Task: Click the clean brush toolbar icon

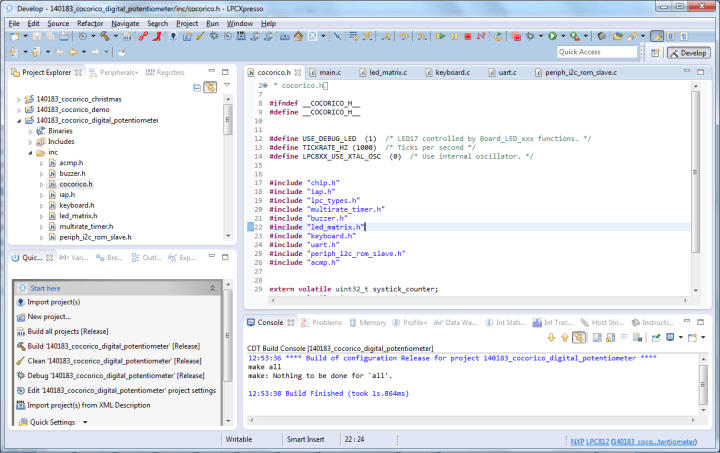Action: [x=200, y=36]
